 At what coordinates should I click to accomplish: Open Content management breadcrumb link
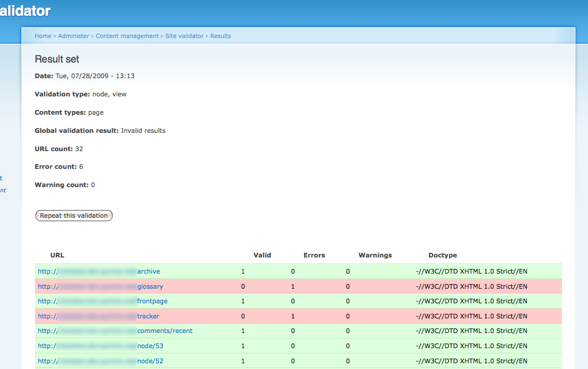coord(127,36)
